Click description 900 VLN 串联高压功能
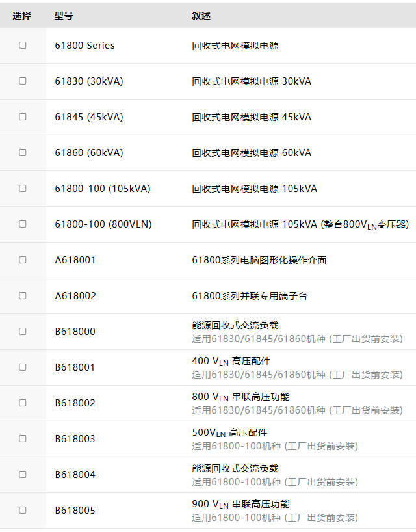This screenshot has width=416, height=532. pos(241,504)
